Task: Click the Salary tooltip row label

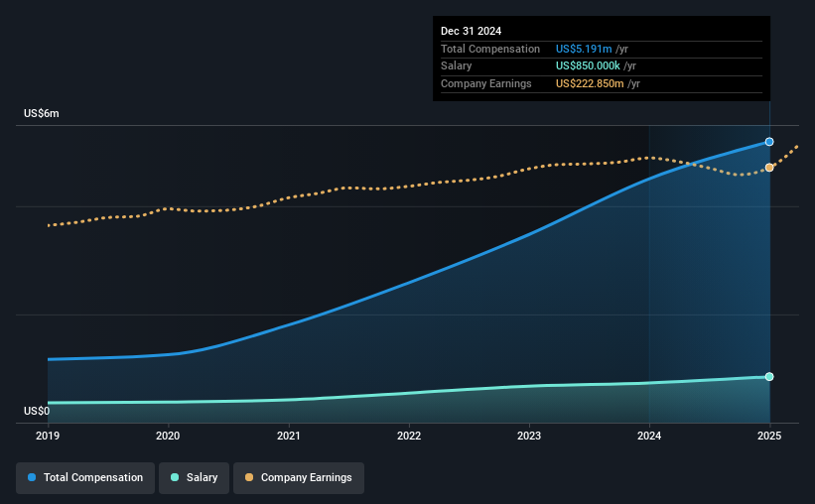Action: click(457, 66)
